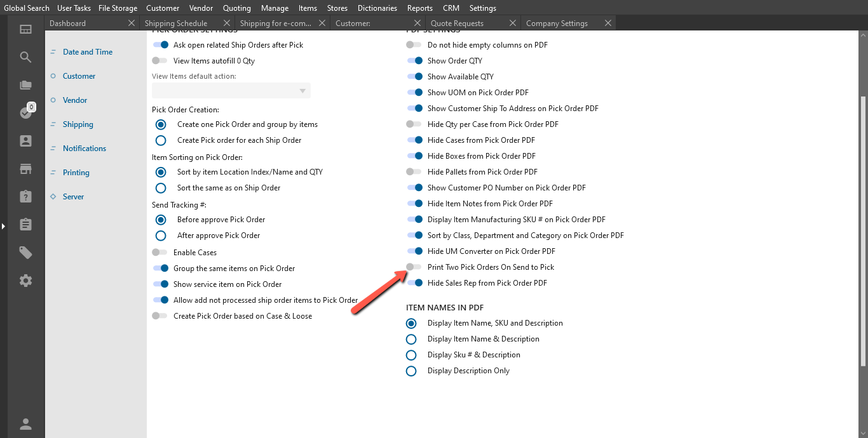Open the Printing settings section
868x438 pixels.
pos(76,173)
